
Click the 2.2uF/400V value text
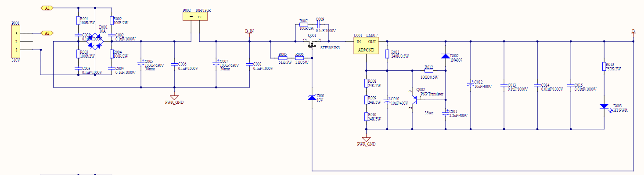[x=458, y=115]
